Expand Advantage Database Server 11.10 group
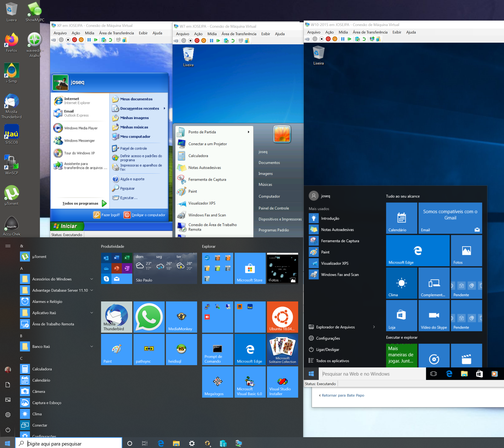The width and height of the screenshot is (504, 448). click(92, 290)
